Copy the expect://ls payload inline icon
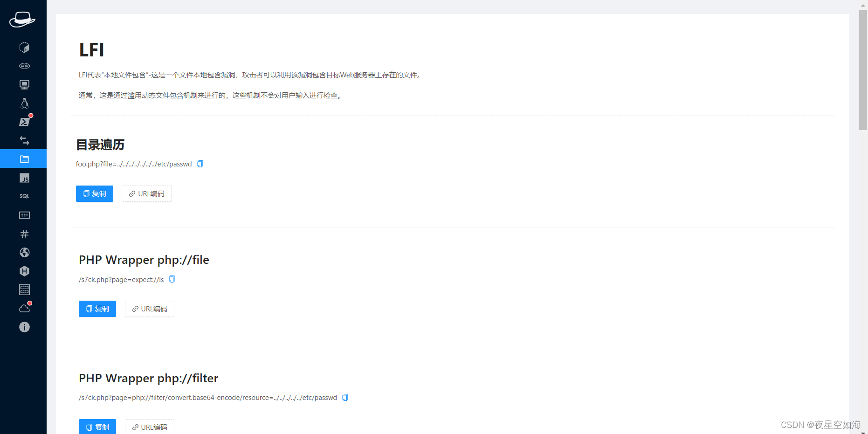 point(172,279)
